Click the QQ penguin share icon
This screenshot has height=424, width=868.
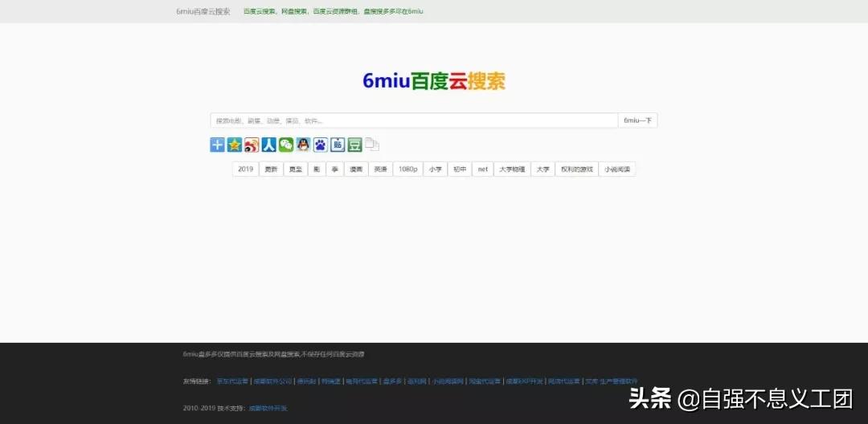[x=303, y=145]
